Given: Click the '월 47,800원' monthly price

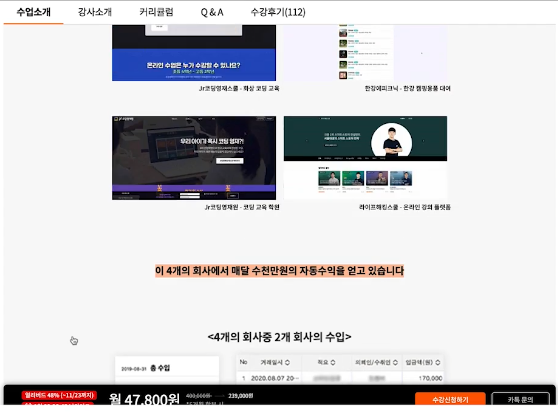Looking at the screenshot, I should click(x=144, y=399).
